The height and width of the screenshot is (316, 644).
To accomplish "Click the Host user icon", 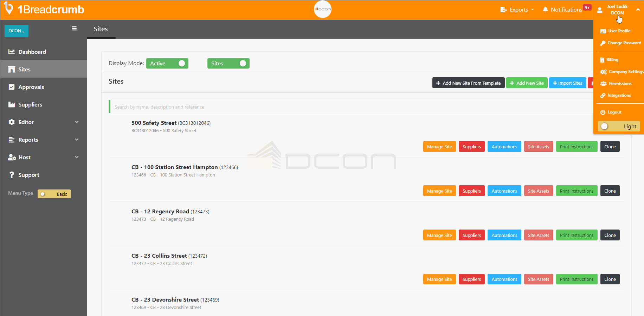I will click(x=12, y=157).
